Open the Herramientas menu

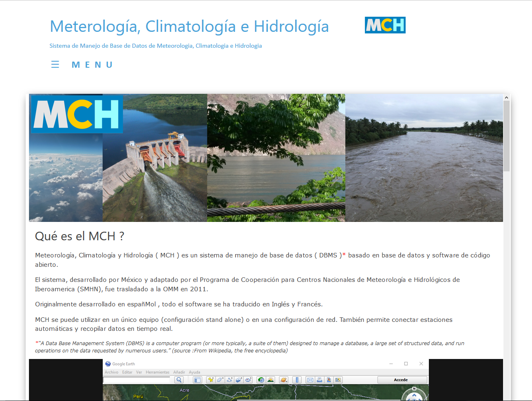pos(157,372)
